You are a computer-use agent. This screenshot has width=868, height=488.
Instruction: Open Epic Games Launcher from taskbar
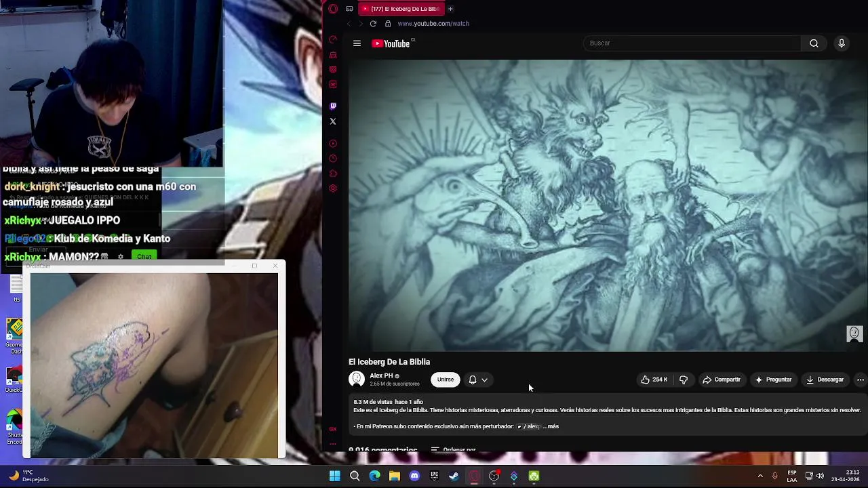tap(435, 476)
